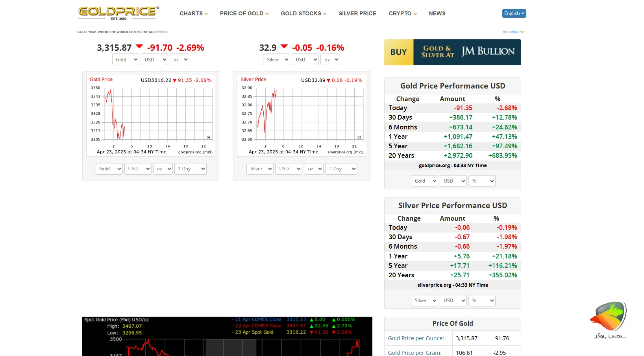Open the Price of Gold menu
644x356 pixels.
click(244, 13)
